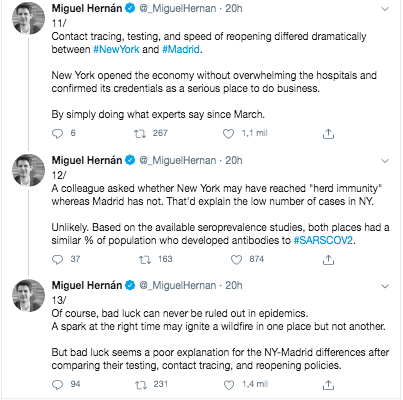
Task: Reply to tweet 11/ about contact tracing
Action: pos(57,134)
